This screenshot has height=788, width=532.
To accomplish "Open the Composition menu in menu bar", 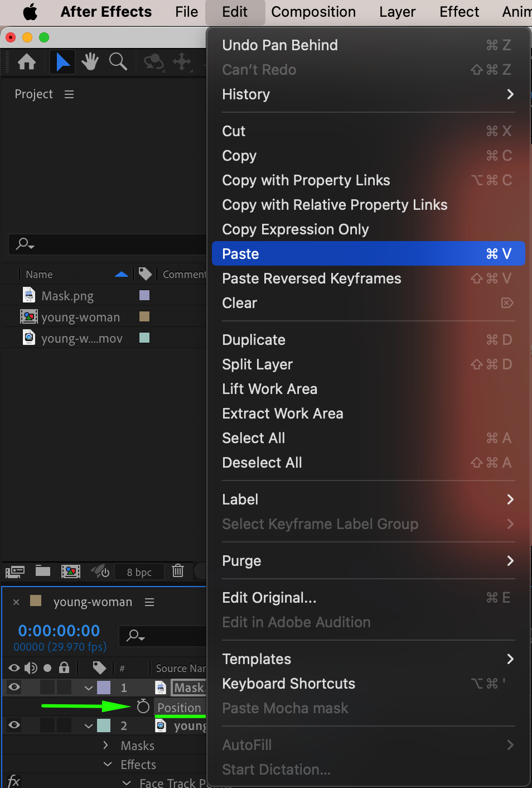I will 313,12.
